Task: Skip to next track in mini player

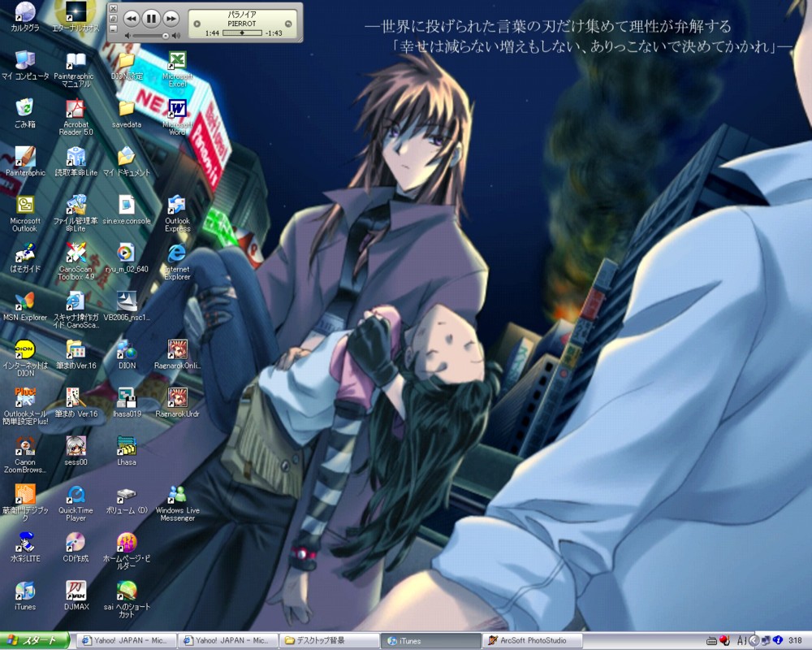Action: tap(171, 19)
